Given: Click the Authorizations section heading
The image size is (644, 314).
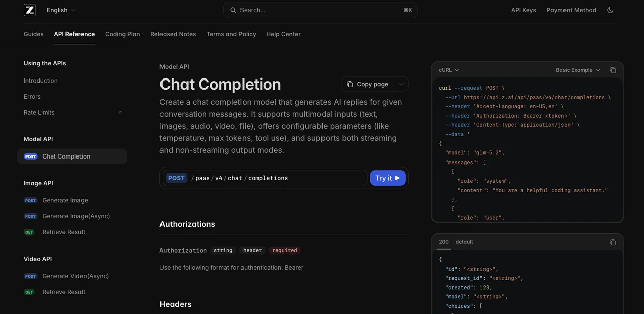Looking at the screenshot, I should coord(187,224).
